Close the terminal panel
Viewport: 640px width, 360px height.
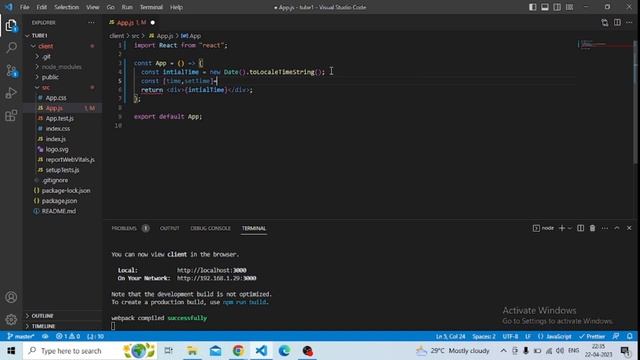(629, 228)
